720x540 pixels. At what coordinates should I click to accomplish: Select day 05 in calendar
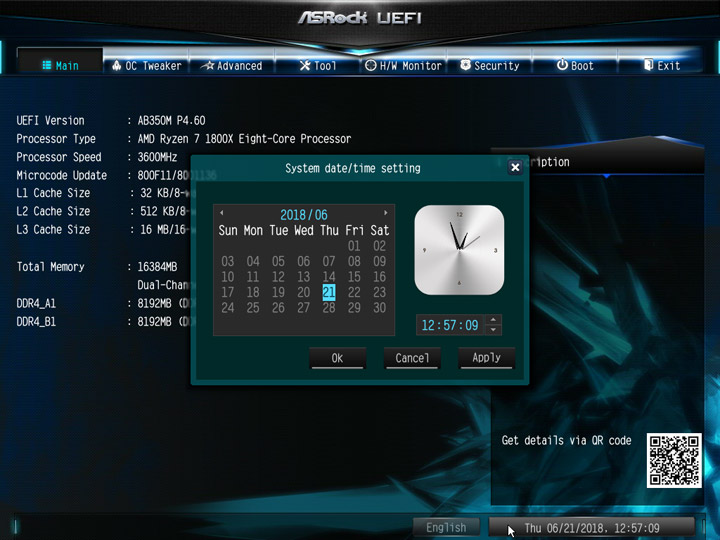point(278,262)
